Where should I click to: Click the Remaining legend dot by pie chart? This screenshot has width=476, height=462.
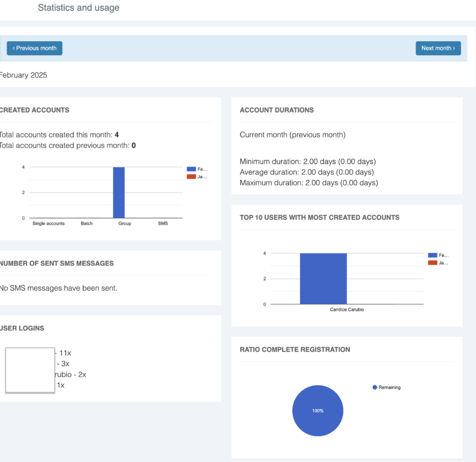[x=375, y=387]
